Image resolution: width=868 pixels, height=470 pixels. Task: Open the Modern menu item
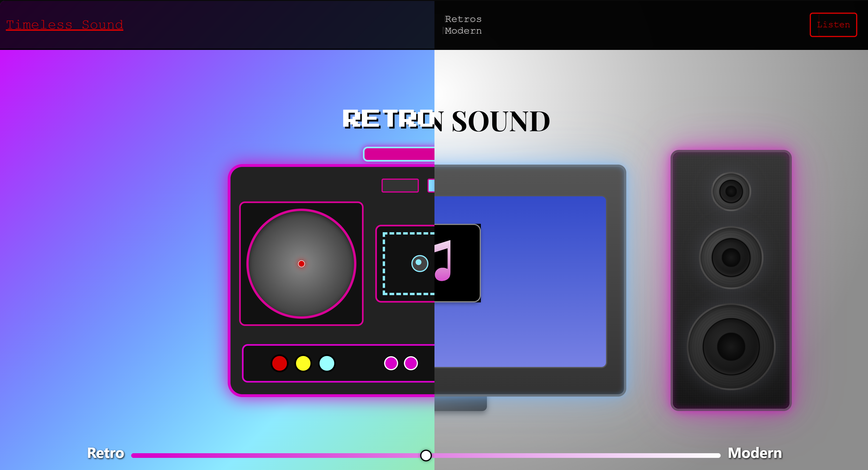tap(463, 31)
